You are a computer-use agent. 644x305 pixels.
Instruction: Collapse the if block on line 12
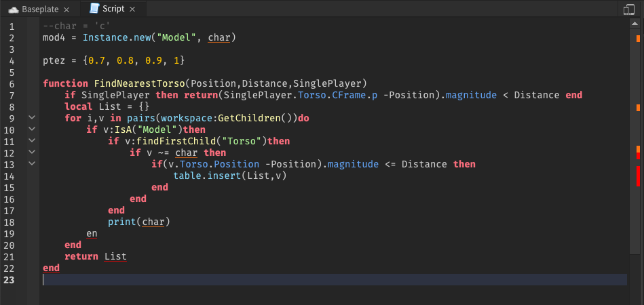click(x=32, y=152)
